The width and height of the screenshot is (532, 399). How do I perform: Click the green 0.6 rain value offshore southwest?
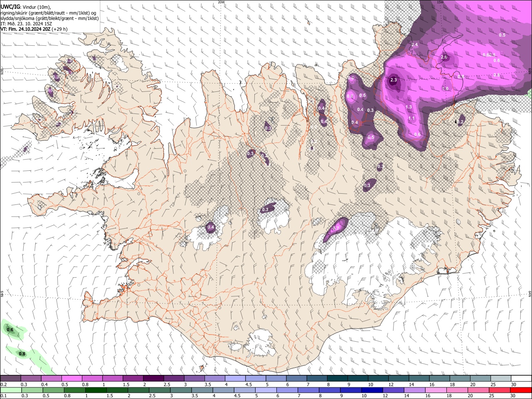point(10,330)
